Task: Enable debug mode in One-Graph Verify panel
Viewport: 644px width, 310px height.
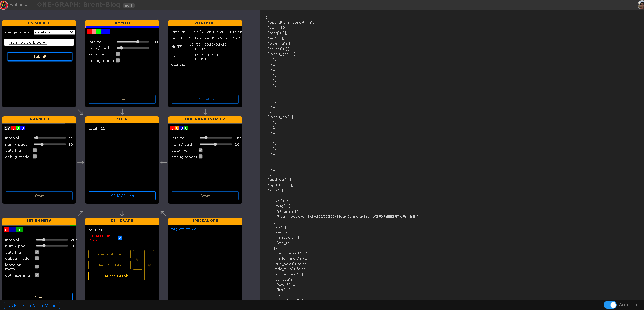Action: [201, 157]
